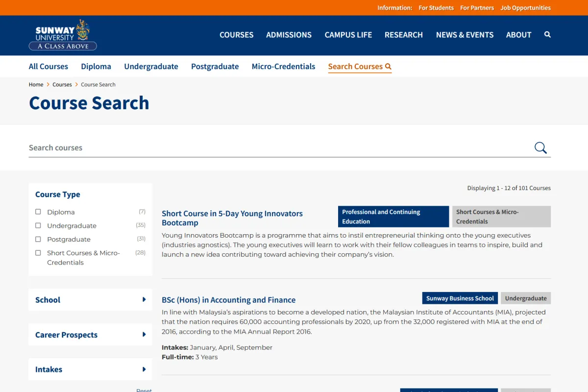Open the COURSES main menu
Screen dimensions: 588x392
click(237, 35)
